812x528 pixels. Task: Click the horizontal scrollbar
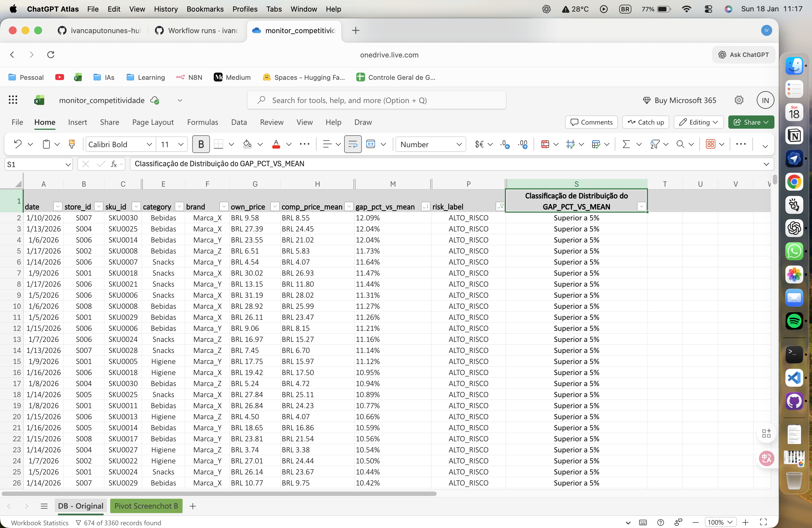219,493
